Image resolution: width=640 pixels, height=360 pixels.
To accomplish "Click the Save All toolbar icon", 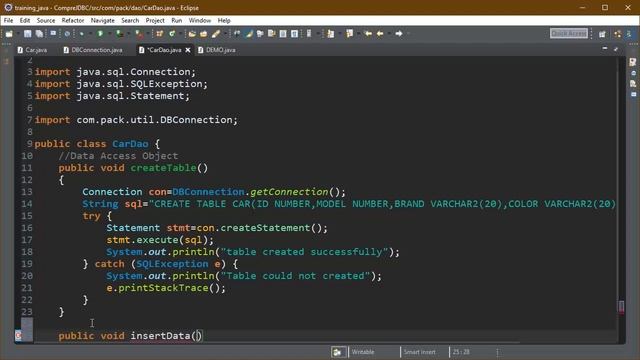I will [x=39, y=33].
